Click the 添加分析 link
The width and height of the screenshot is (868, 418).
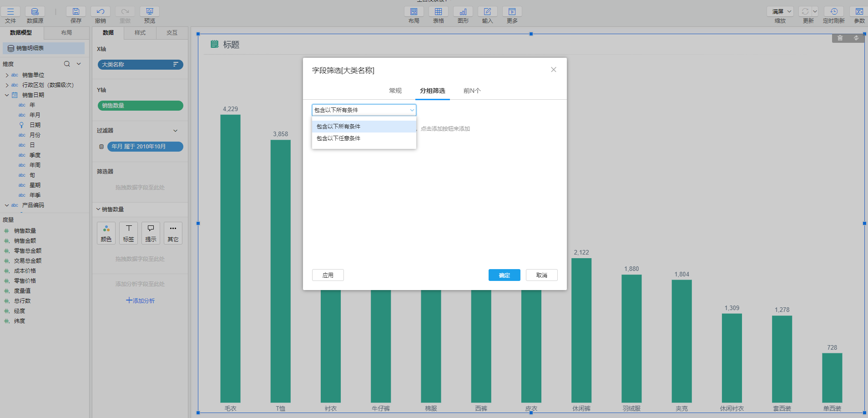(x=140, y=301)
